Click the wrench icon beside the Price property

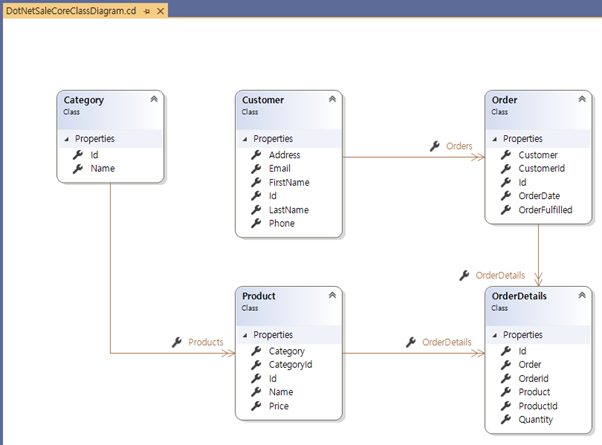[x=256, y=406]
